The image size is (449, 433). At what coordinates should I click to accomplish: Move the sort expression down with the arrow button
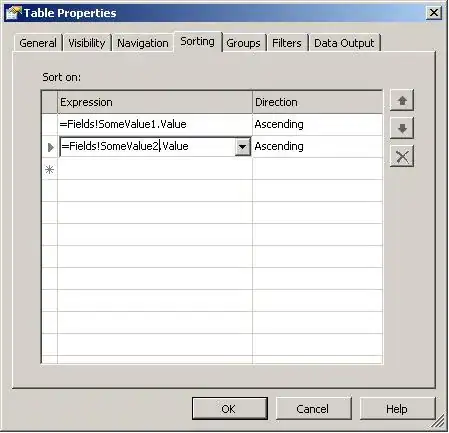tap(402, 128)
